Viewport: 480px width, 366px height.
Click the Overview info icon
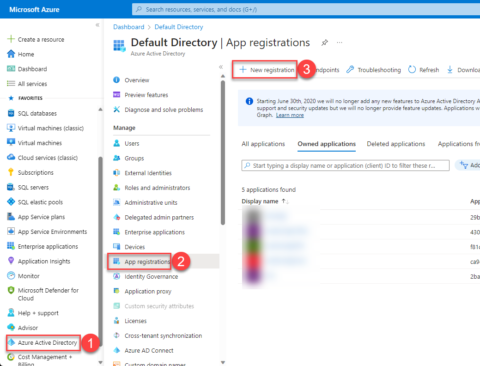[x=116, y=80]
